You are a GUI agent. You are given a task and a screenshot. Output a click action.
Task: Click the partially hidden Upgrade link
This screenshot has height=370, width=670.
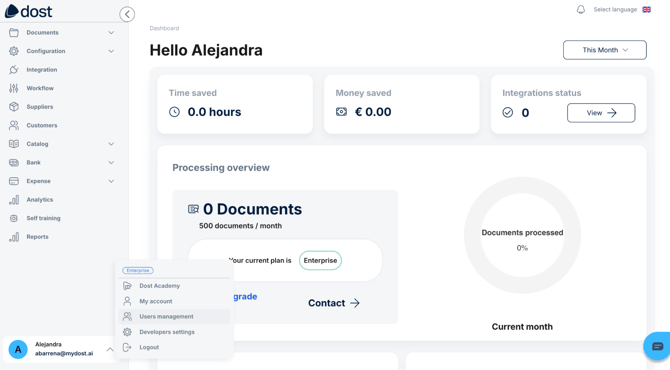point(245,297)
